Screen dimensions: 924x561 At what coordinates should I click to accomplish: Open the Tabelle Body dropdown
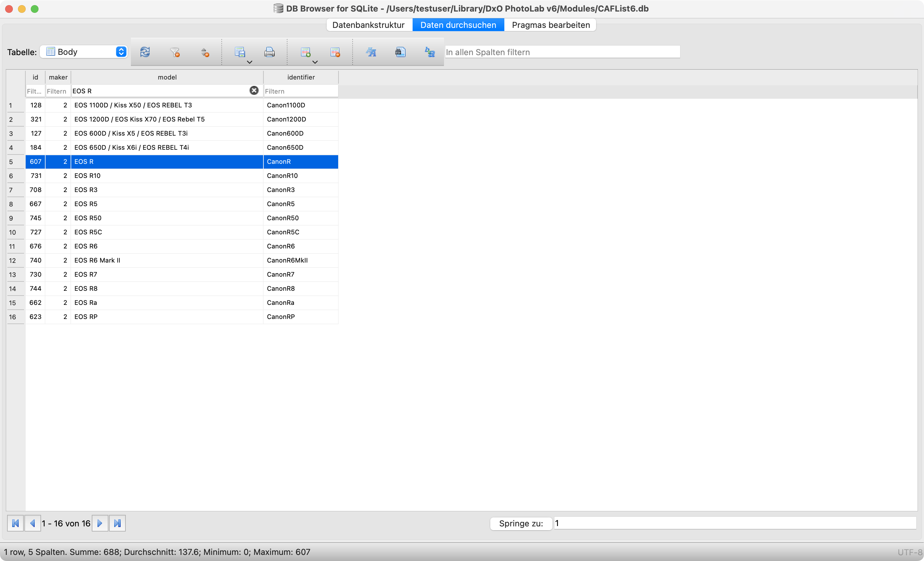pyautogui.click(x=84, y=52)
